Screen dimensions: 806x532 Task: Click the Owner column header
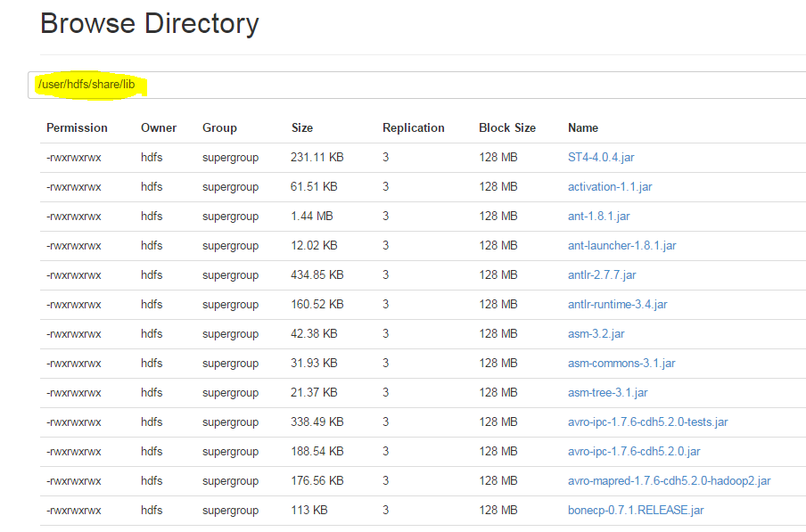coord(158,127)
